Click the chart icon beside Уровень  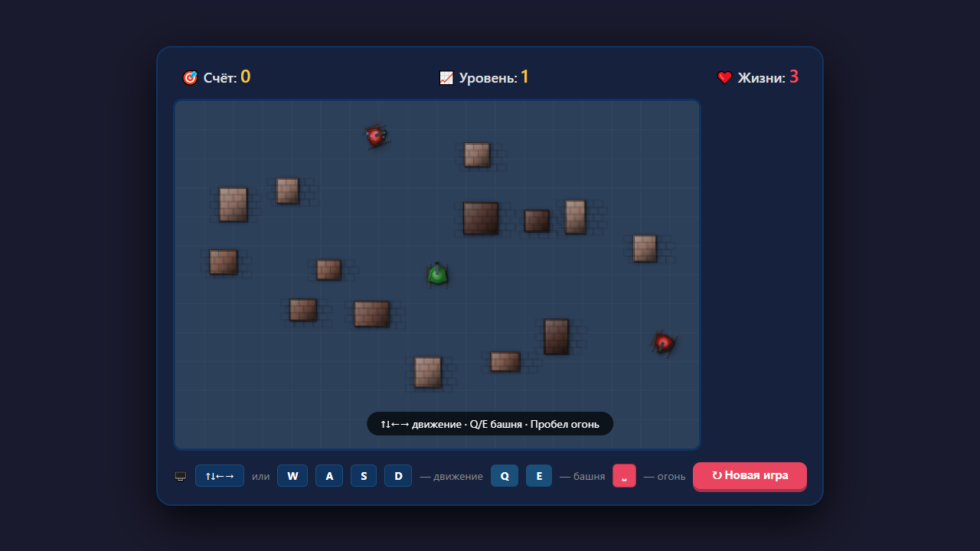pyautogui.click(x=446, y=77)
